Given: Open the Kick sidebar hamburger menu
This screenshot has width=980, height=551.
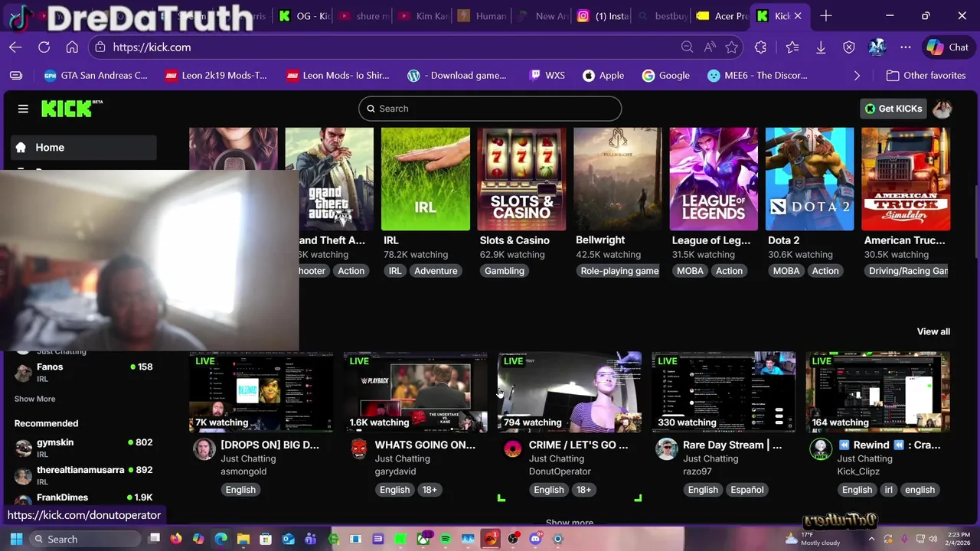Looking at the screenshot, I should (x=23, y=109).
